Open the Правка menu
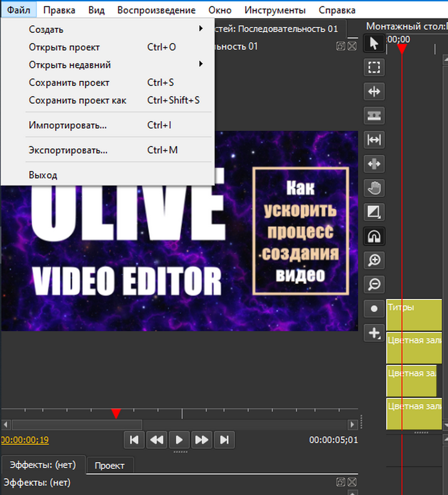Screen dimensions: 448x495 (59, 10)
